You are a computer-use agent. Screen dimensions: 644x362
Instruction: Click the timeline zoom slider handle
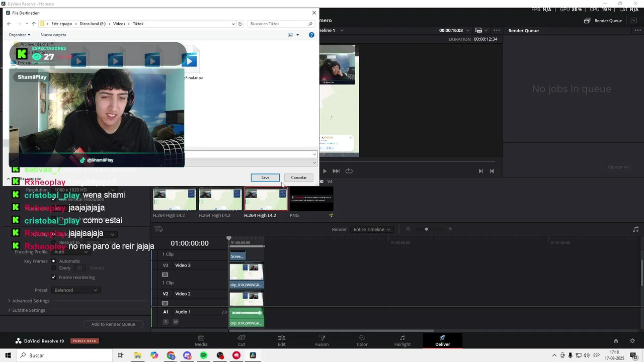(x=426, y=229)
